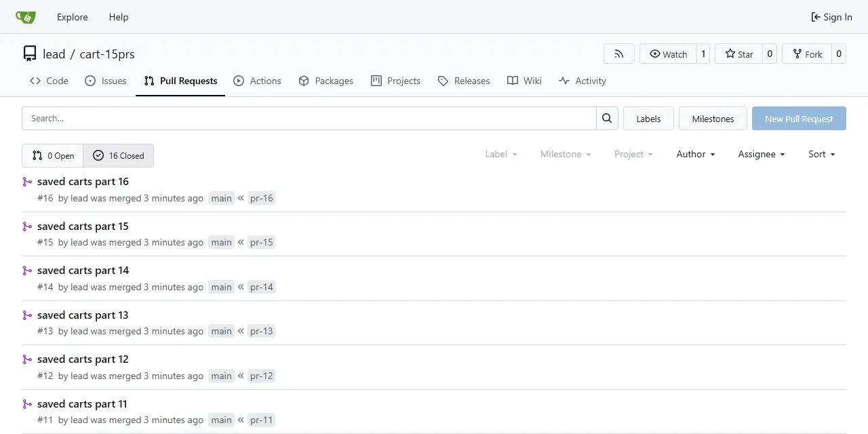This screenshot has height=434, width=868.
Task: Click author lead on PR #15 row
Action: click(x=79, y=242)
